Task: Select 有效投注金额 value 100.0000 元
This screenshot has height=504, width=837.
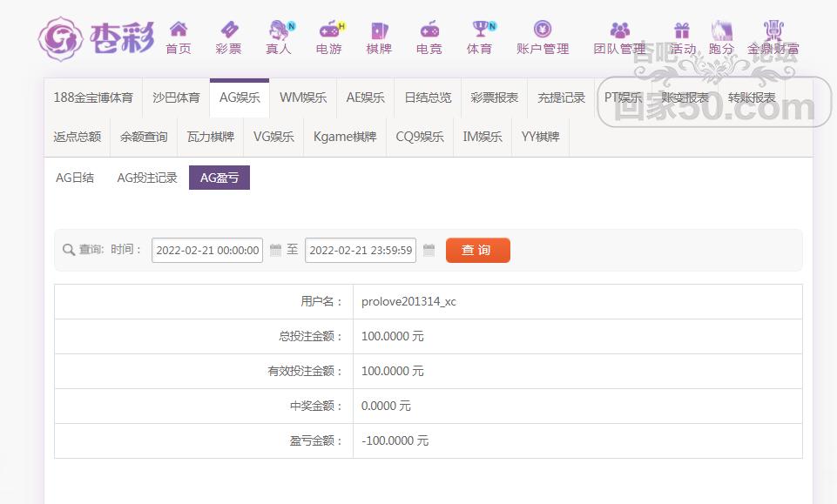Action: pos(392,371)
